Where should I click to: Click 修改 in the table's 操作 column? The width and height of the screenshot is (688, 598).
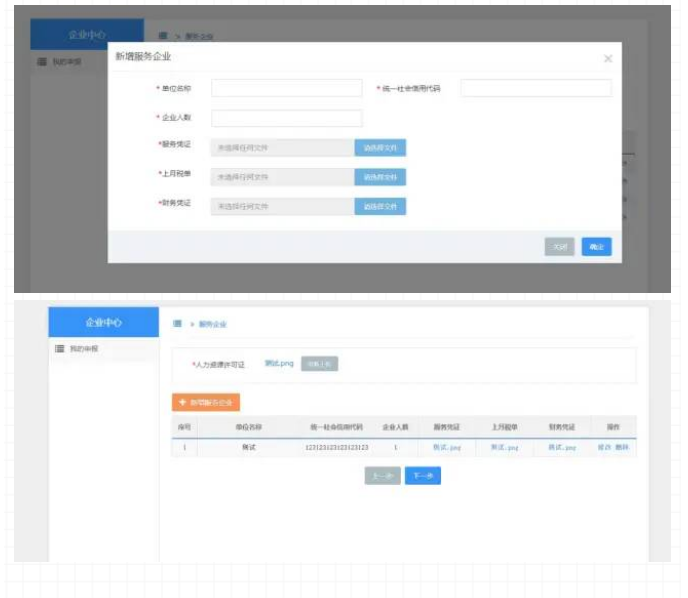coord(605,448)
